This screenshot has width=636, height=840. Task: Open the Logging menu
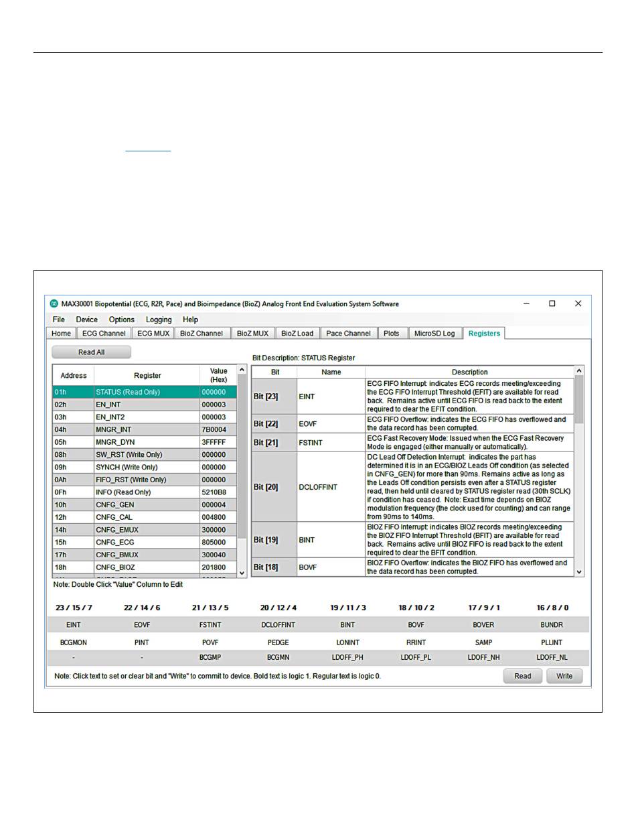[x=159, y=320]
